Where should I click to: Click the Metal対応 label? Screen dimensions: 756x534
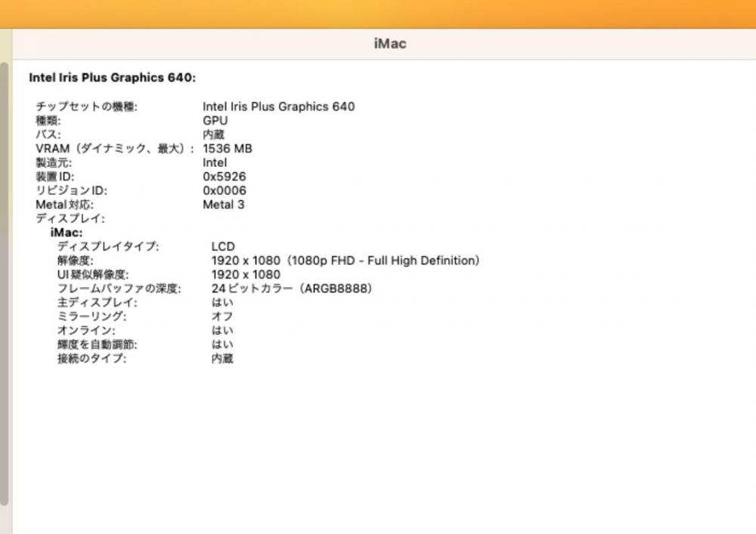(x=64, y=204)
